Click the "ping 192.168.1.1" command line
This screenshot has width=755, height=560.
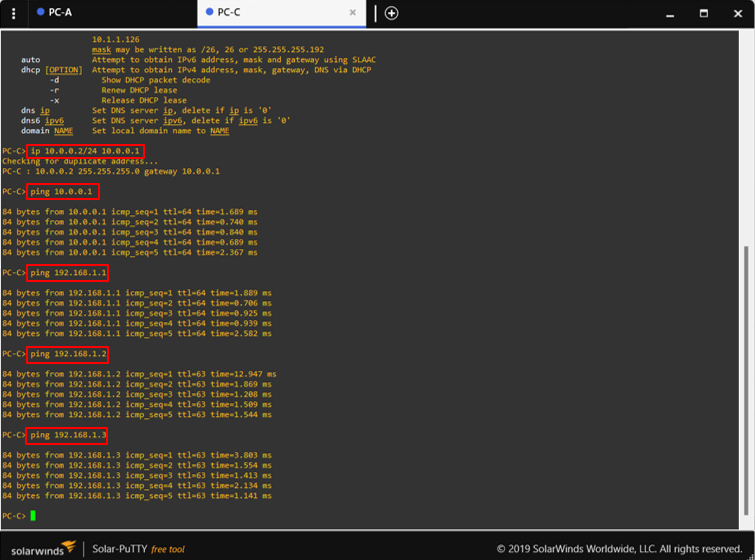pos(67,272)
